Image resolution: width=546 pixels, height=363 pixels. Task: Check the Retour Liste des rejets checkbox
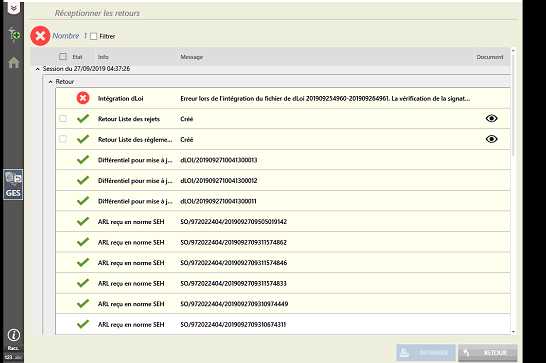click(x=63, y=118)
